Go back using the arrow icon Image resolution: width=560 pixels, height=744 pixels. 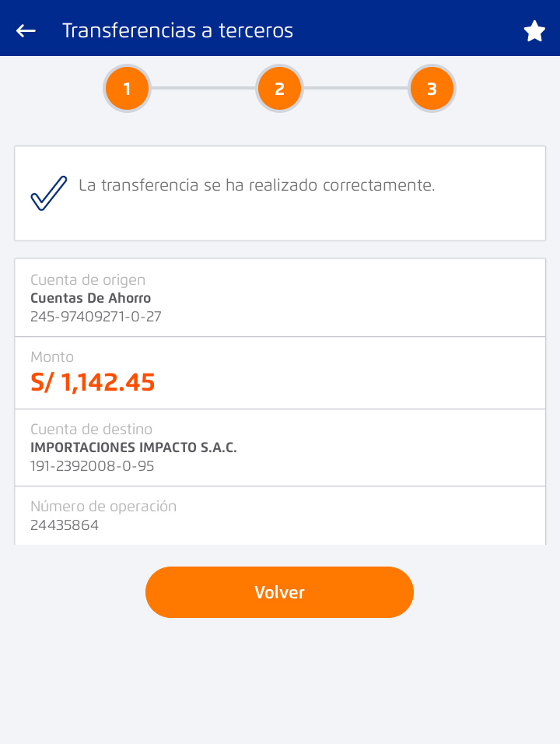click(26, 30)
